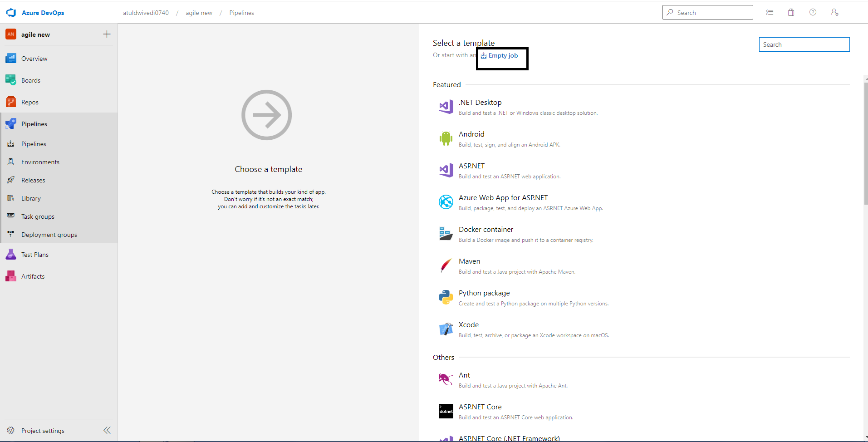This screenshot has width=868, height=442.
Task: Click the Android robot icon
Action: pyautogui.click(x=446, y=138)
